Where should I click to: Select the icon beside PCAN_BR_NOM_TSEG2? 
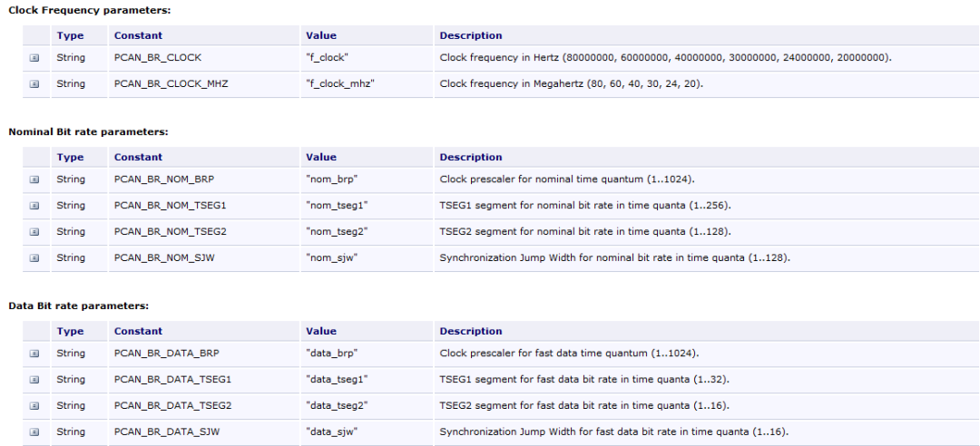(34, 232)
